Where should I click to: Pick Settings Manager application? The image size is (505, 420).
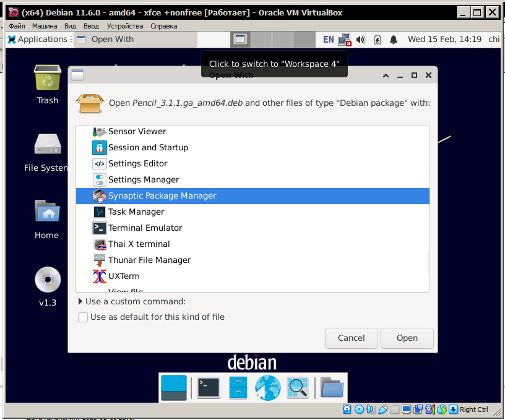[253, 180]
